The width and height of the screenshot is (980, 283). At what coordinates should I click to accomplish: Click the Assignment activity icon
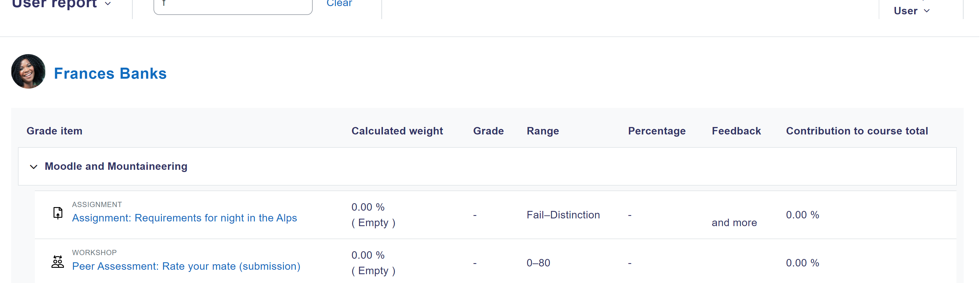pos(58,213)
